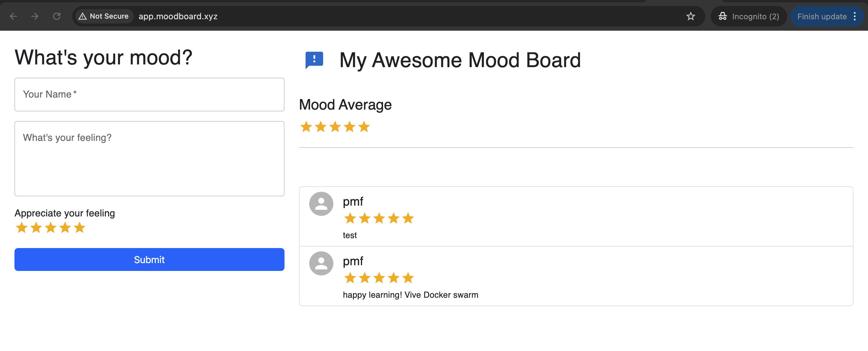Click the browser back arrow
The width and height of the screenshot is (868, 351).
[x=14, y=16]
